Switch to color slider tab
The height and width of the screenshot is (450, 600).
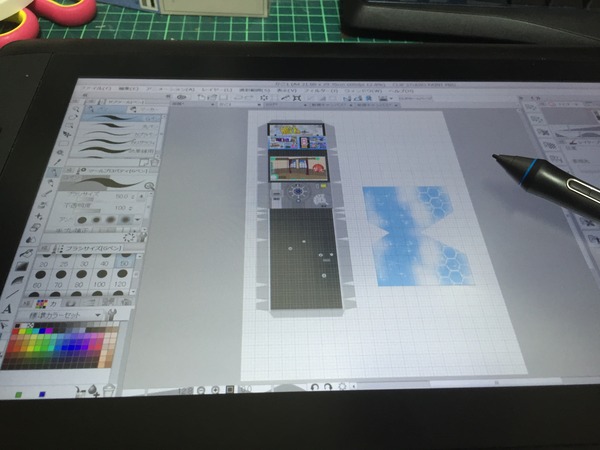[89, 303]
